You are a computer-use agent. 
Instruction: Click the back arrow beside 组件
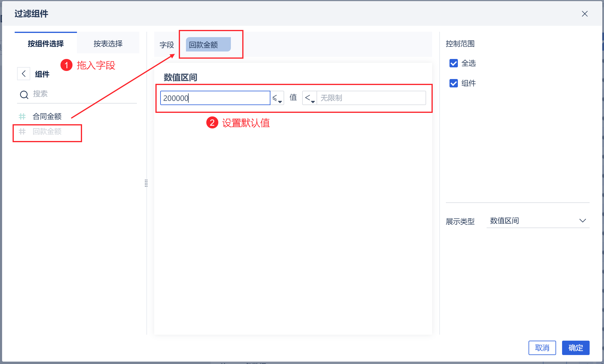[24, 74]
